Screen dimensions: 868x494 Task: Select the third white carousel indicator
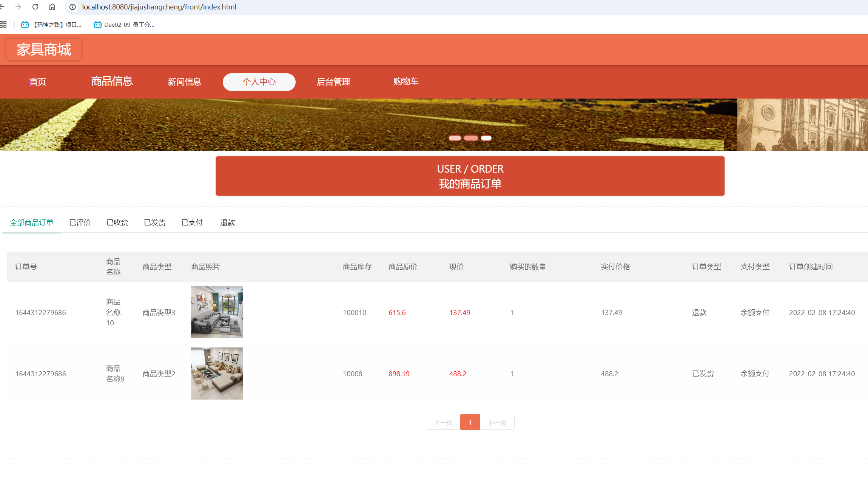tap(486, 138)
